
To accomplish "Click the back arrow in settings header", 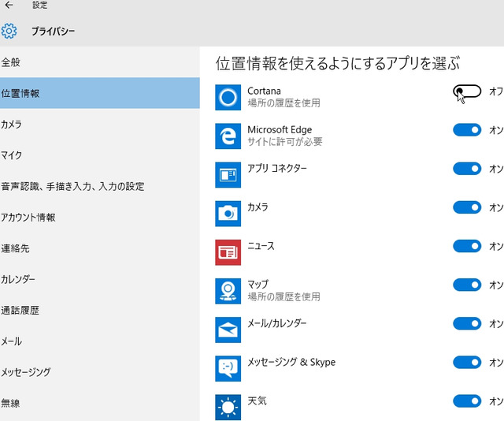I will click(9, 5).
